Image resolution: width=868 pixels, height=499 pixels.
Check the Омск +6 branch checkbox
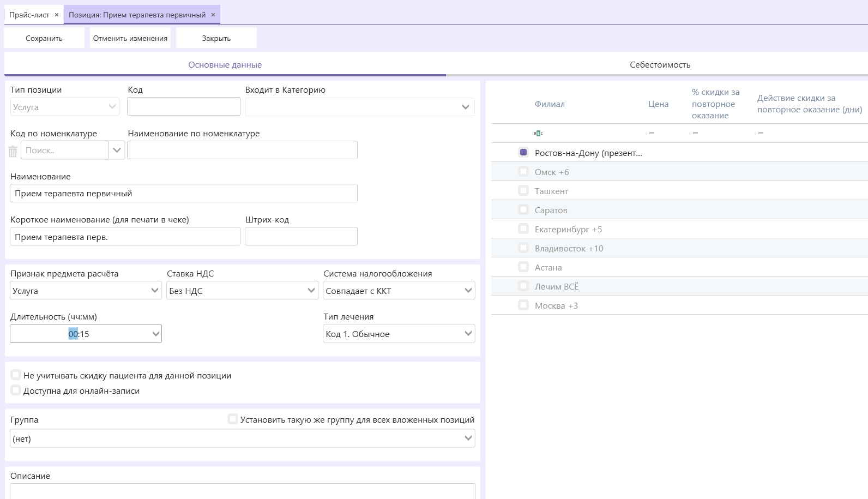coord(523,171)
